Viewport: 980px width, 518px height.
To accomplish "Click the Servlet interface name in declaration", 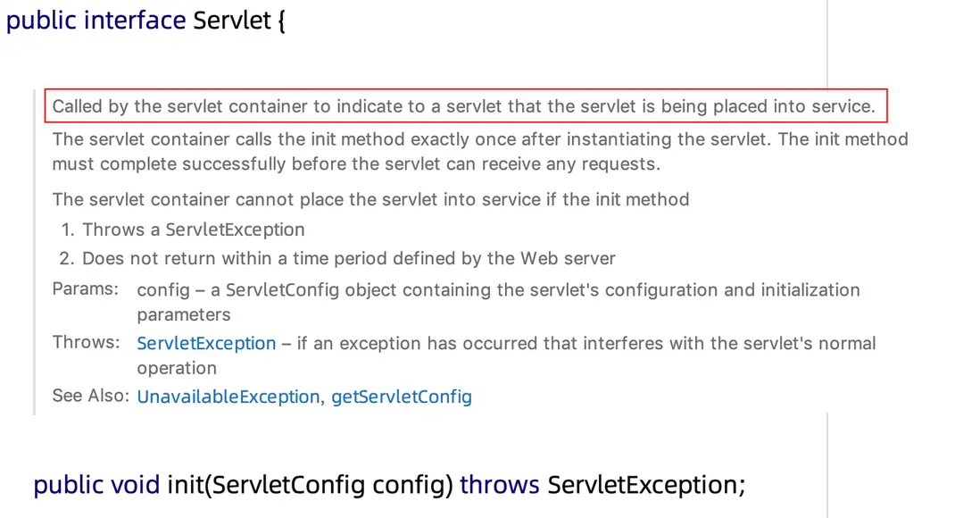I will (x=231, y=21).
